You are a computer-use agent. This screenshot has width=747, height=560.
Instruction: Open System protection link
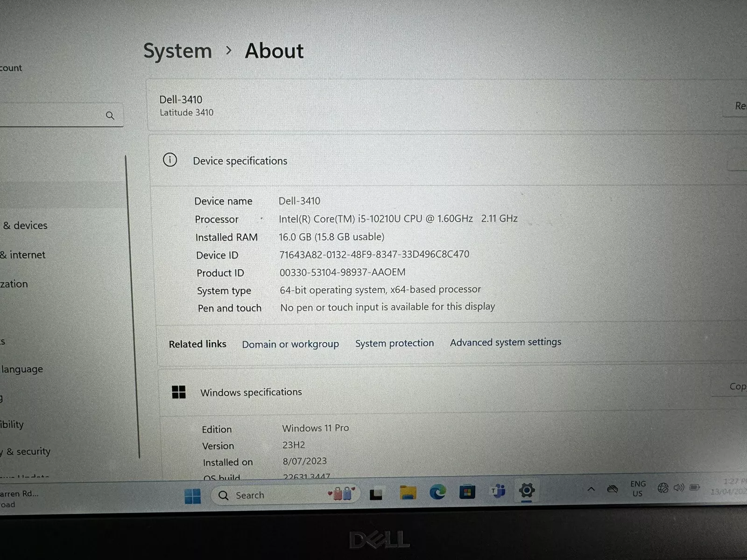[x=395, y=343]
